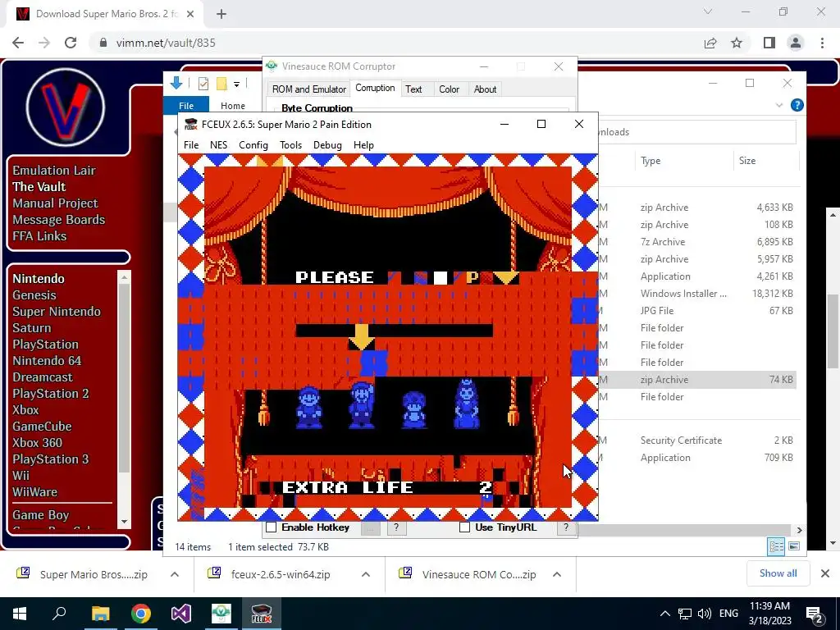Viewport: 840px width, 630px height.
Task: Bookmark this page with the star icon
Action: pos(737,43)
